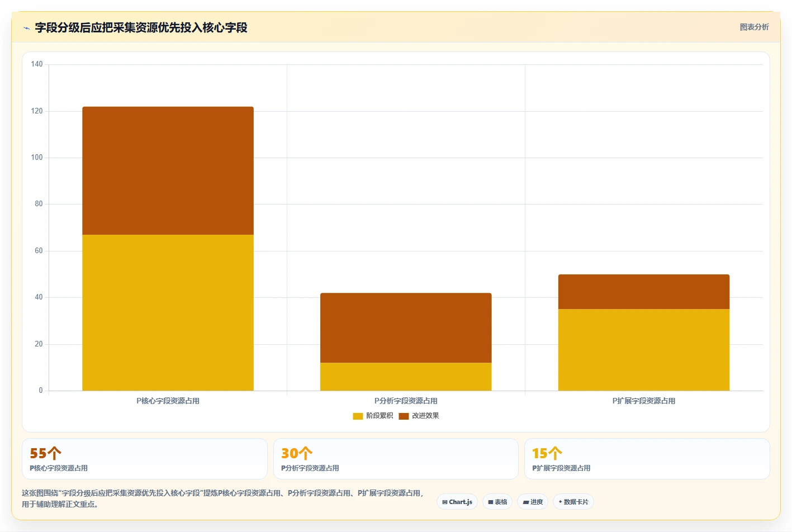Select the 表格 tag

point(497,502)
